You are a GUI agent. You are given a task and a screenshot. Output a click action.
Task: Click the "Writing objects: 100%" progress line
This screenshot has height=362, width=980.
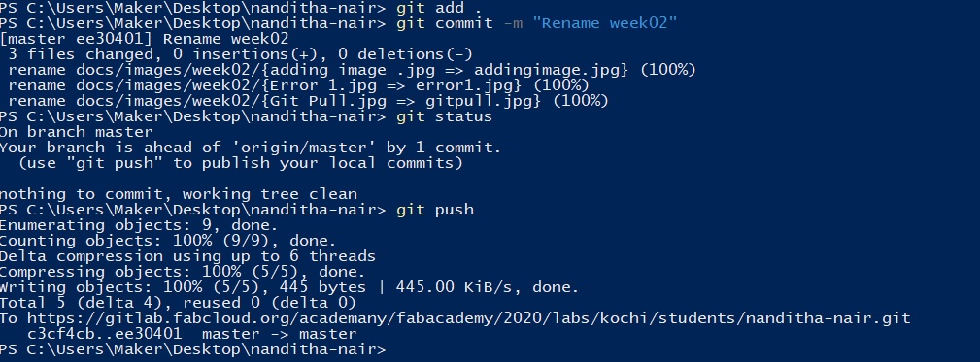[x=289, y=287]
